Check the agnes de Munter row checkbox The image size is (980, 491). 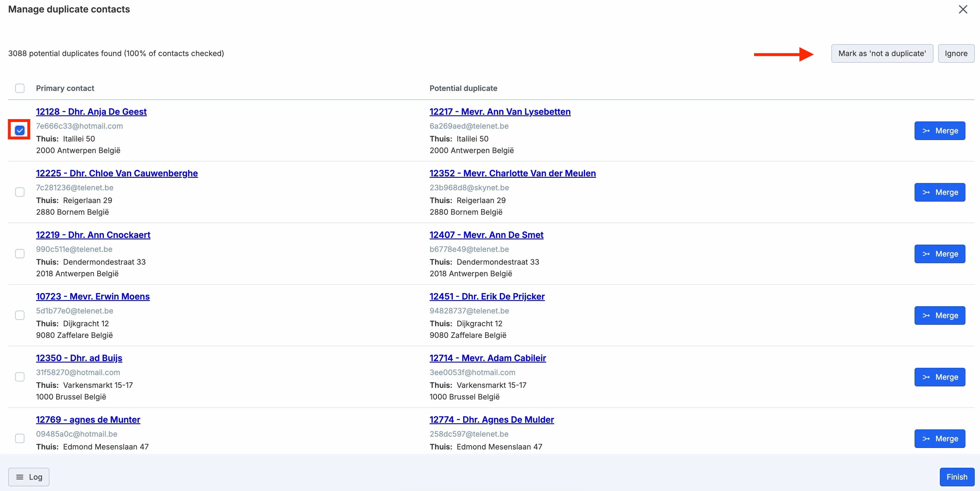pyautogui.click(x=20, y=438)
